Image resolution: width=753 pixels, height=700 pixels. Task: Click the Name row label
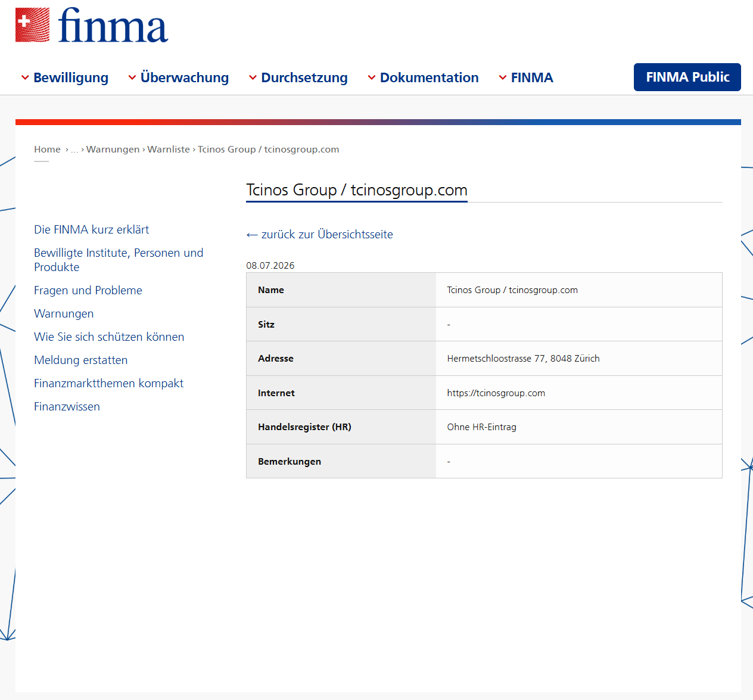[x=271, y=290]
